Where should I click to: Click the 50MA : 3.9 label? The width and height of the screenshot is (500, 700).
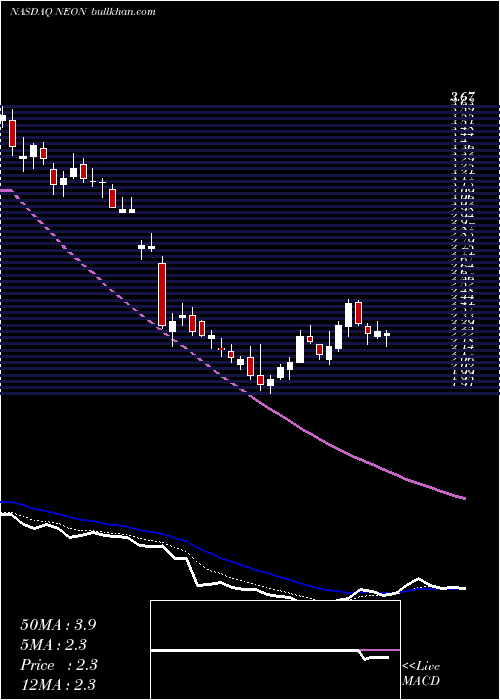[58, 625]
